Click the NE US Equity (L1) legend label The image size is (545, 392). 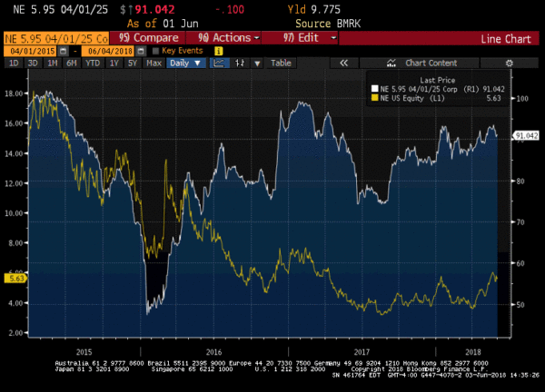(412, 98)
